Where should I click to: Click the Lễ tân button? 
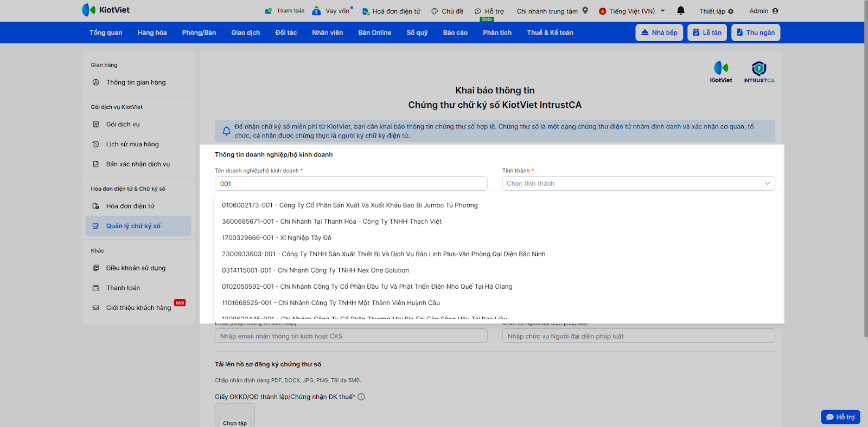[x=707, y=33]
